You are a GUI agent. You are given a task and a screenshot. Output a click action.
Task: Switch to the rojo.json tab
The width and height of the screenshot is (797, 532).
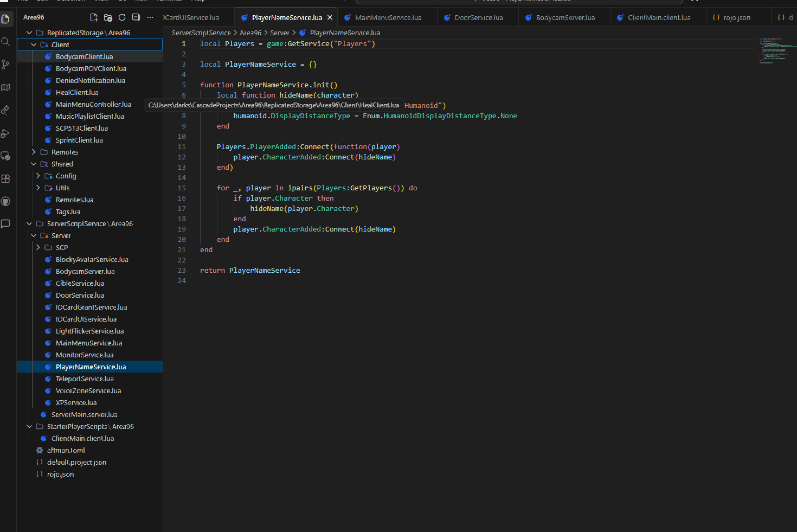(736, 17)
